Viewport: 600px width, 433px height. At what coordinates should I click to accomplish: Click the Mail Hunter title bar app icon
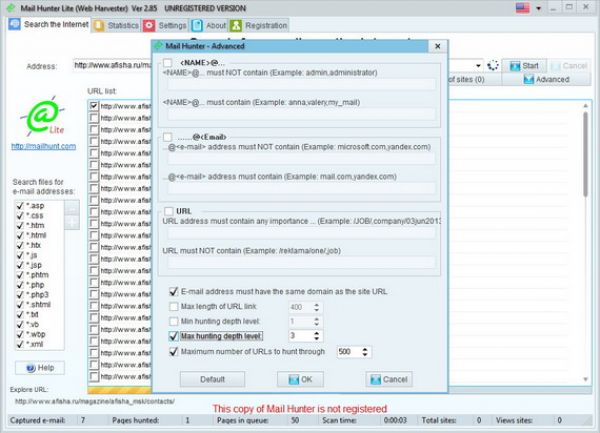point(11,8)
